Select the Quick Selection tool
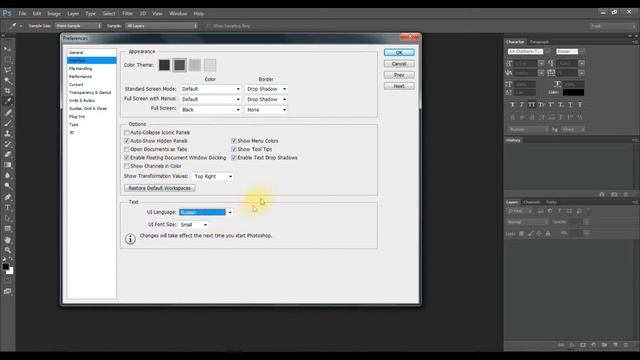The height and width of the screenshot is (360, 640). click(x=8, y=80)
